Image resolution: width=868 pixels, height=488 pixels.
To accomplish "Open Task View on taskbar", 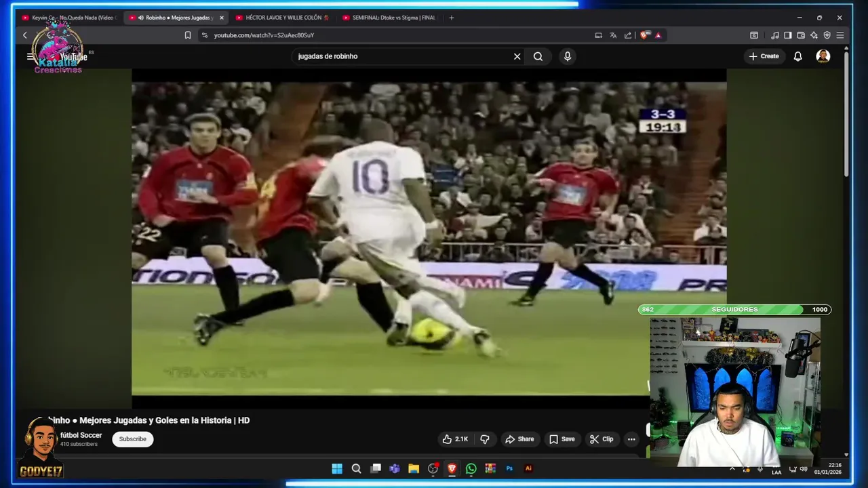I will 376,468.
